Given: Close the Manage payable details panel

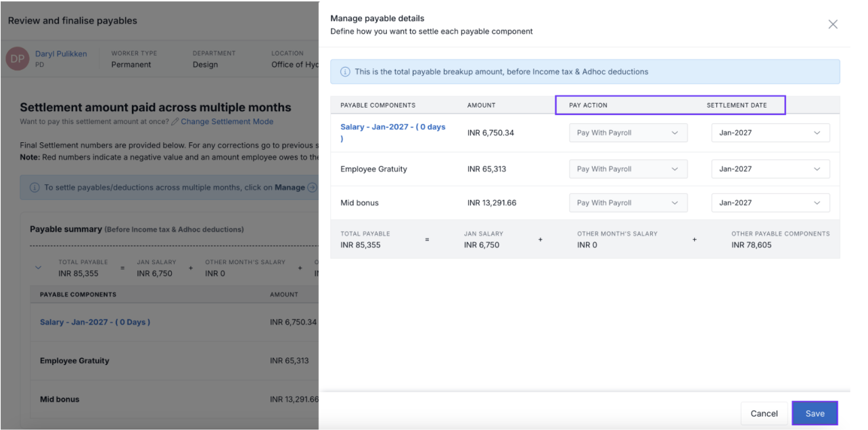Looking at the screenshot, I should coord(833,24).
